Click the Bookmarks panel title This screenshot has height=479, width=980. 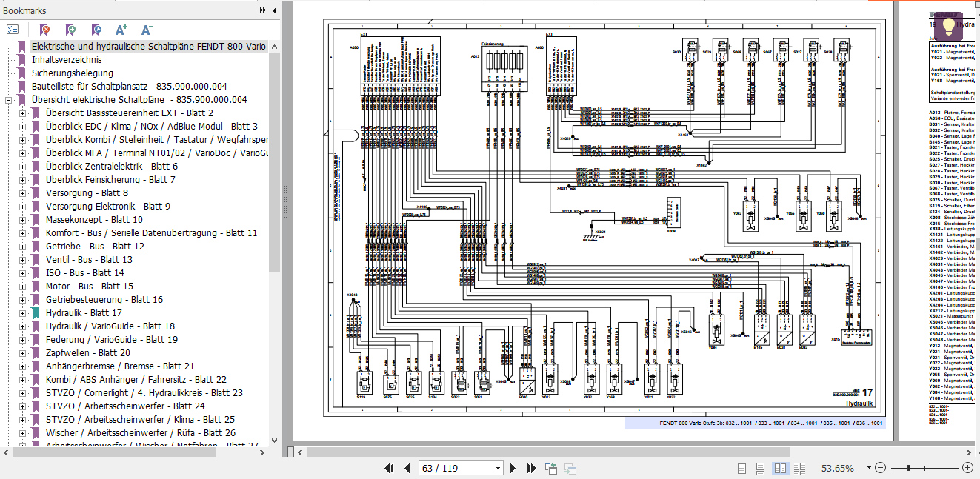point(25,10)
